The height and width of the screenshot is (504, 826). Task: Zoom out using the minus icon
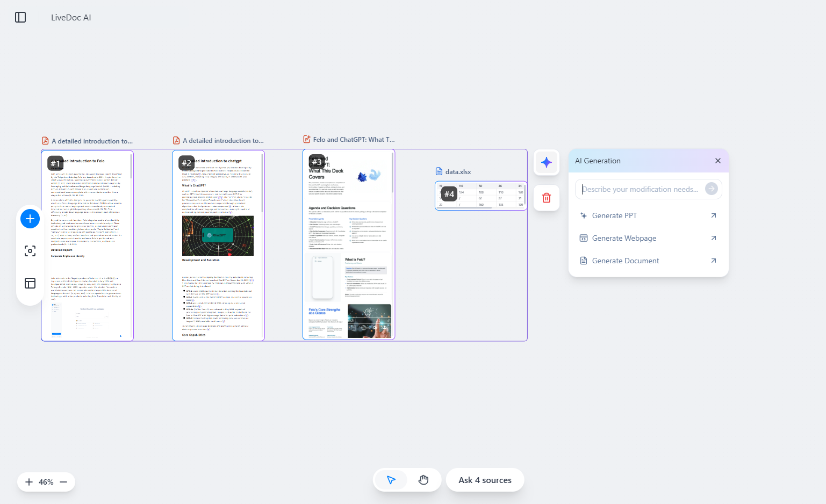(63, 482)
